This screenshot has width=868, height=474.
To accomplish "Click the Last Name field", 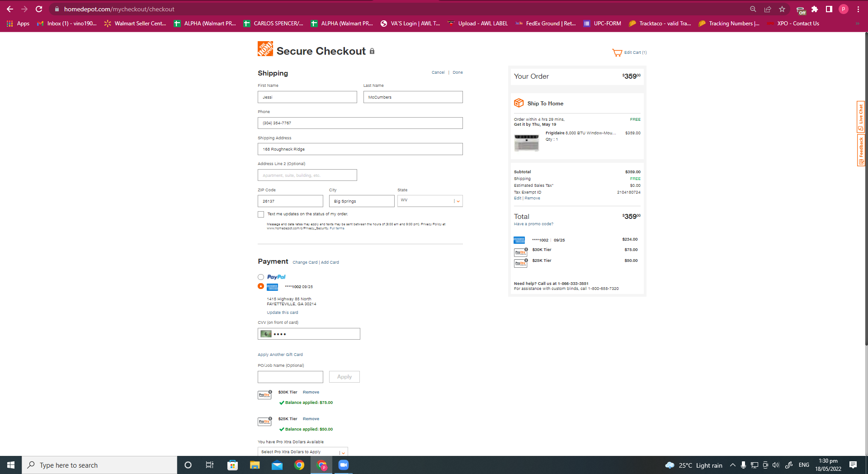I will coord(413,97).
